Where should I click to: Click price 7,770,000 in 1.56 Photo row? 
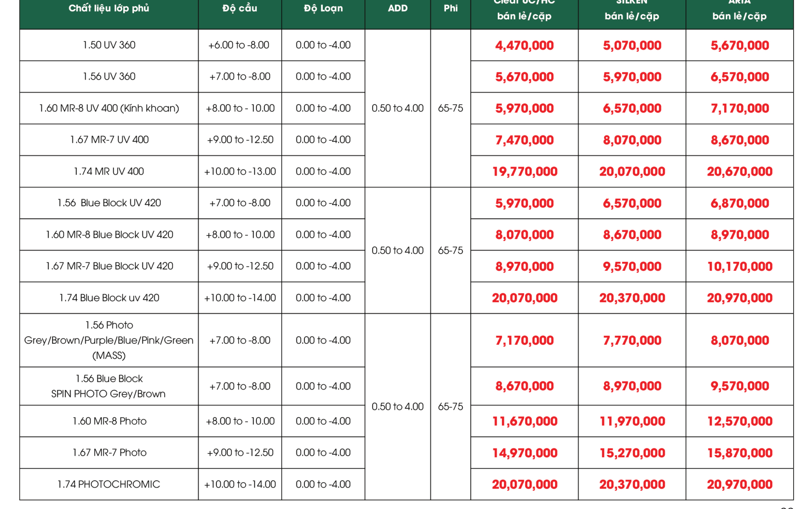pos(632,340)
